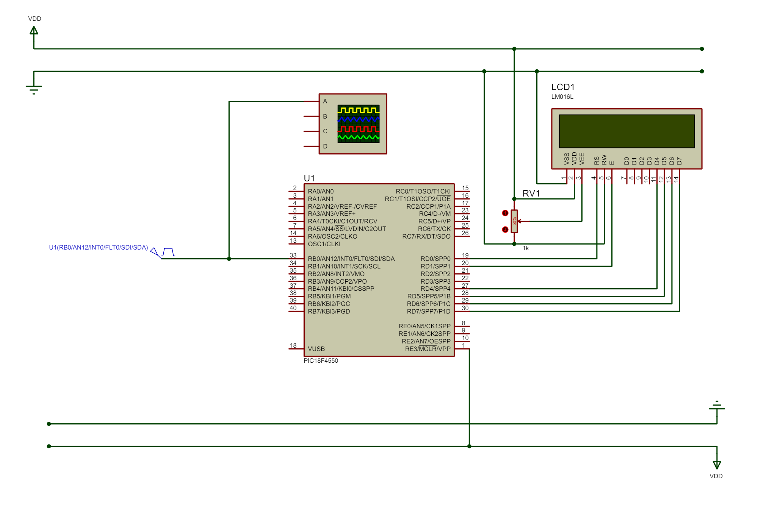Click the RS pin label on LCD1
Screen dimensions: 758x532
(x=597, y=161)
